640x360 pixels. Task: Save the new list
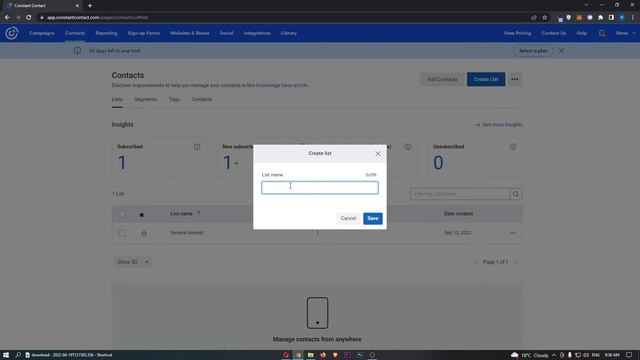(x=373, y=218)
